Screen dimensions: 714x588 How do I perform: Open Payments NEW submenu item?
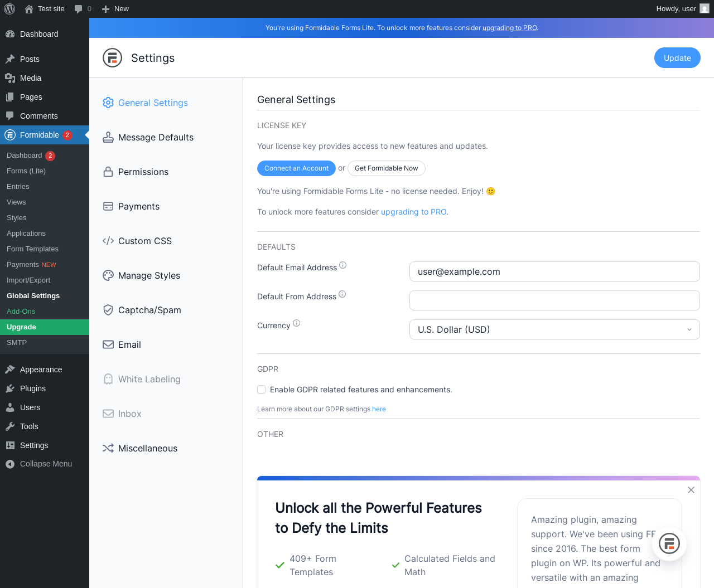point(45,265)
